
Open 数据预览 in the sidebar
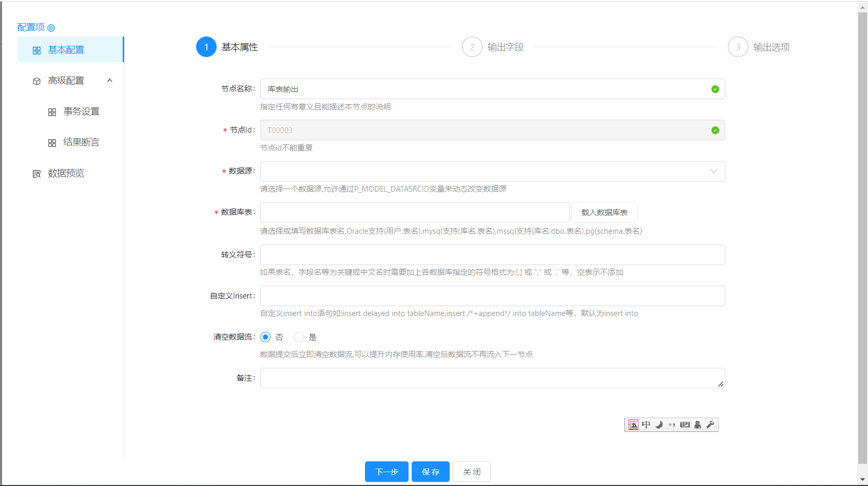66,173
